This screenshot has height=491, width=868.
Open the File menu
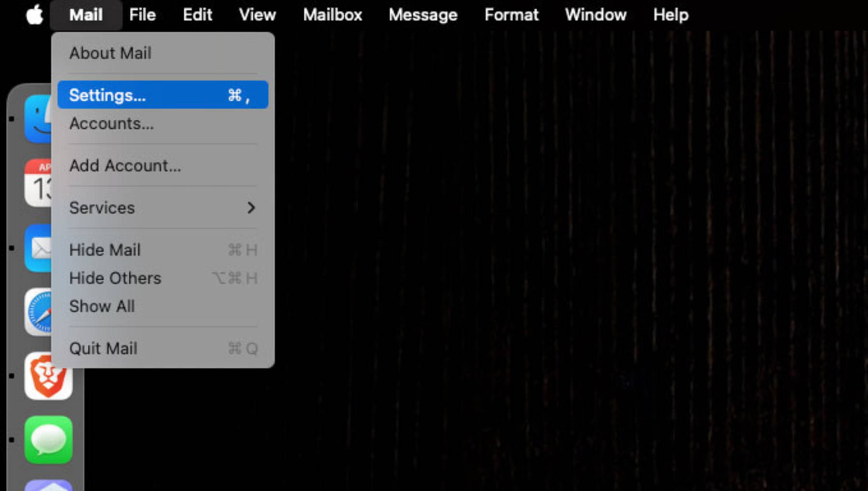[142, 15]
